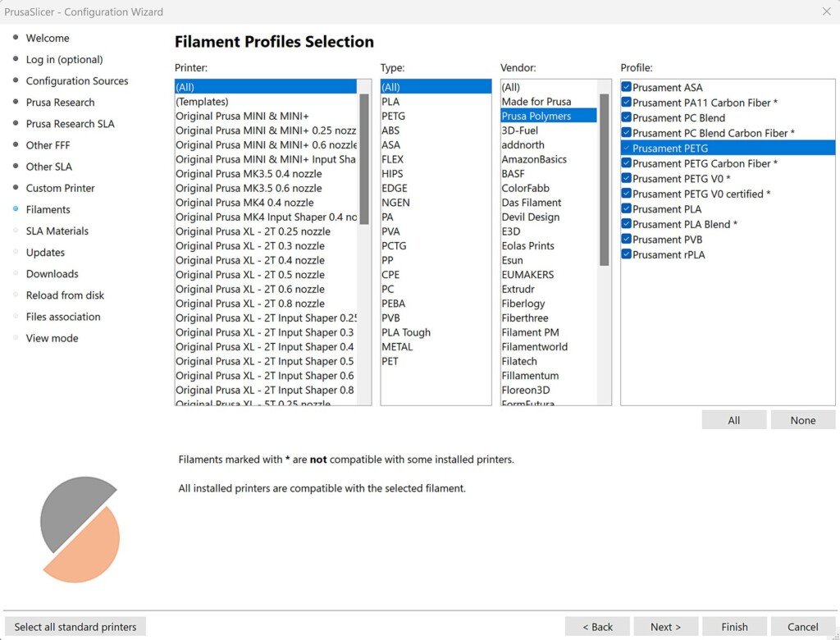Select the Filaments wizard page
The image size is (840, 640).
(x=48, y=209)
